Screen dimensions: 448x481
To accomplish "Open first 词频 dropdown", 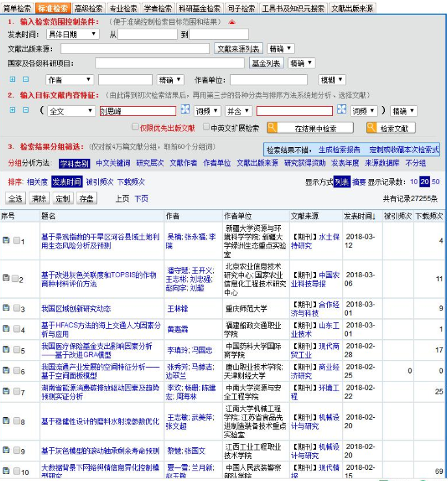I will [x=207, y=111].
